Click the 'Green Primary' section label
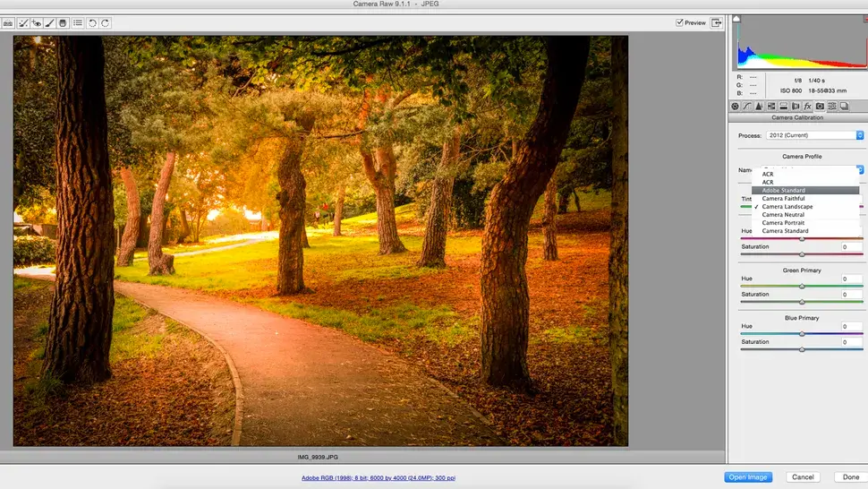Screen dimensions: 868x489 click(802, 270)
